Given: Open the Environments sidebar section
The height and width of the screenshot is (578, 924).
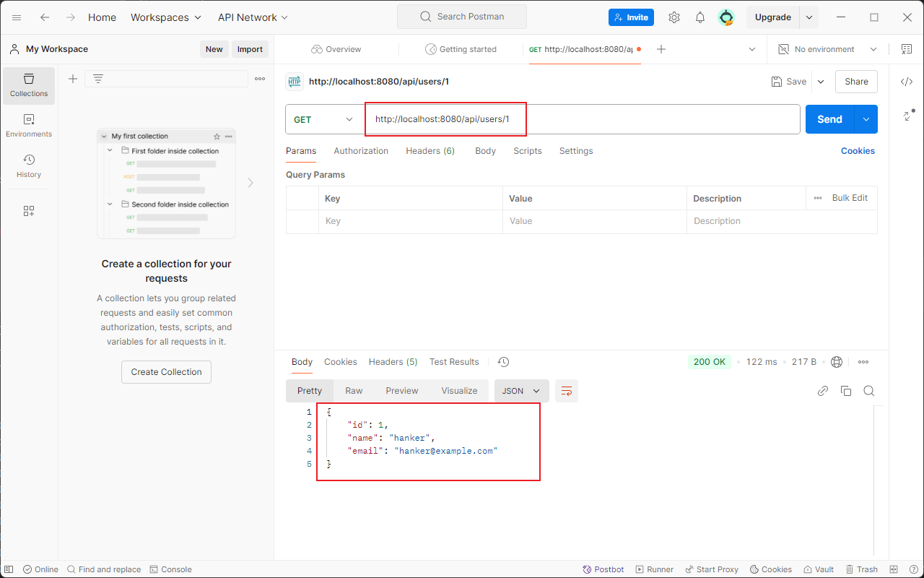Looking at the screenshot, I should 29,126.
